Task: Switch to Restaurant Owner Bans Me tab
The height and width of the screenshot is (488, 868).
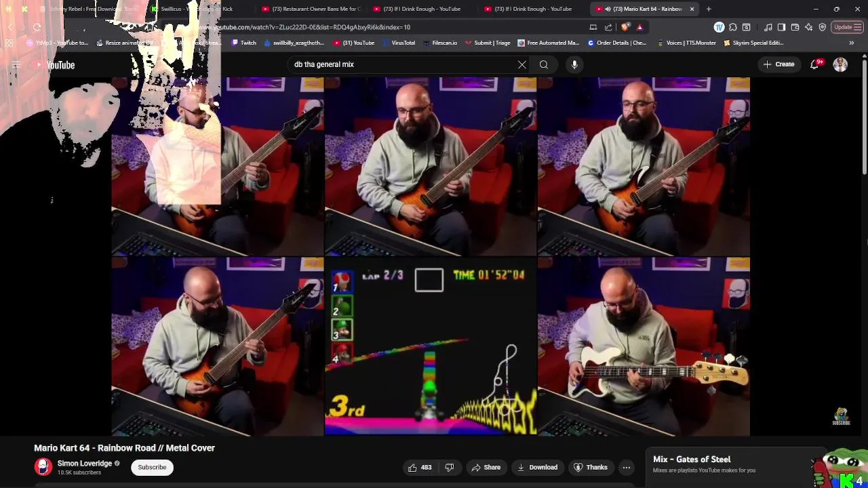Action: pyautogui.click(x=311, y=9)
